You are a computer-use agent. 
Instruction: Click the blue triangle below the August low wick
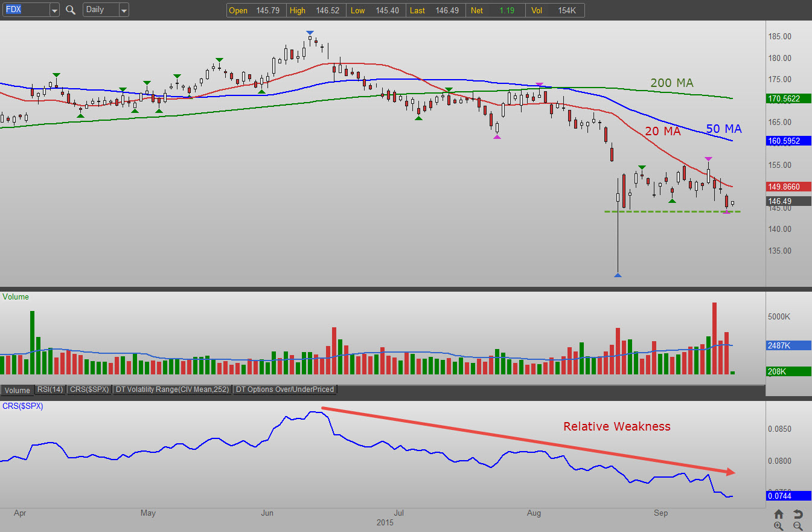pos(618,275)
